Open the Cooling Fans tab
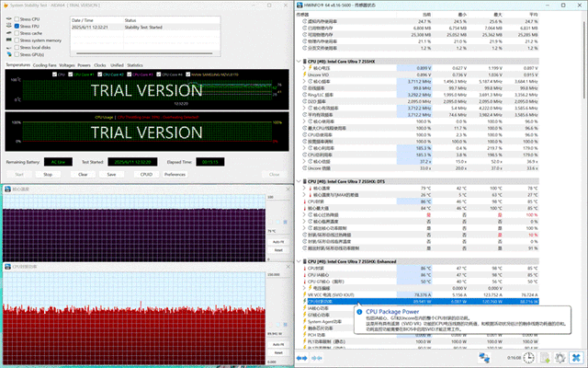This screenshot has width=588, height=368. [x=44, y=65]
